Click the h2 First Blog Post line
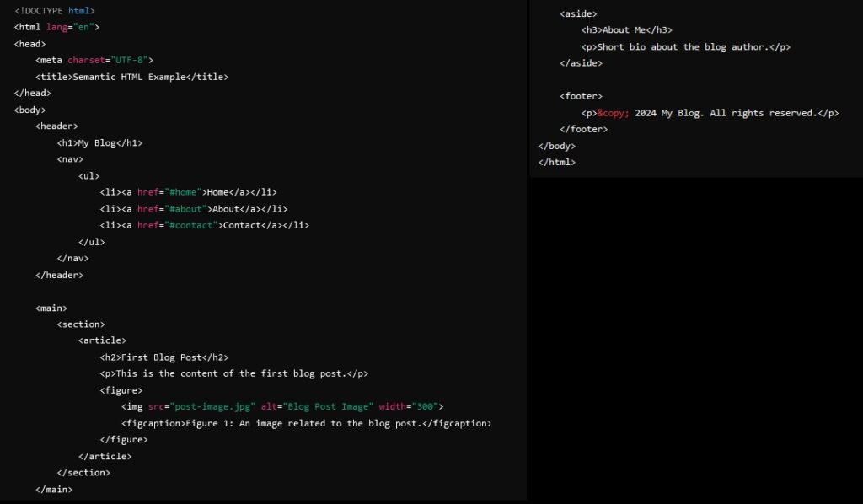Viewport: 863px width, 504px height. (x=164, y=357)
